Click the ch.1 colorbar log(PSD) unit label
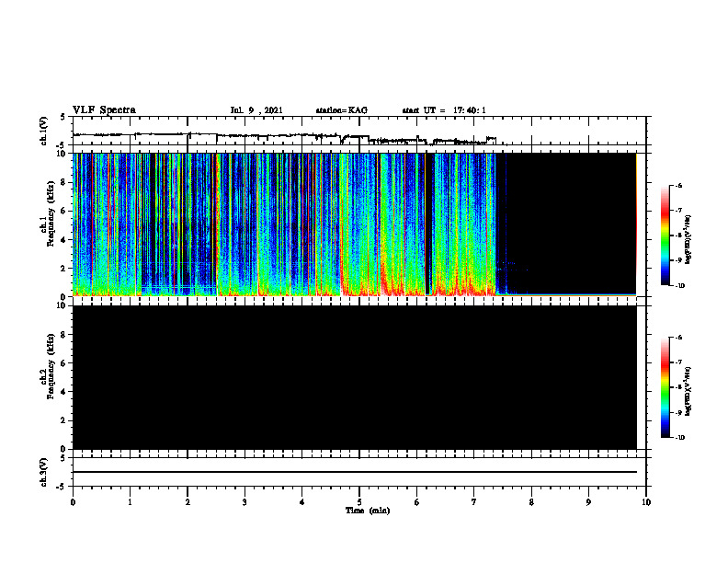The image size is (728, 563). point(688,240)
